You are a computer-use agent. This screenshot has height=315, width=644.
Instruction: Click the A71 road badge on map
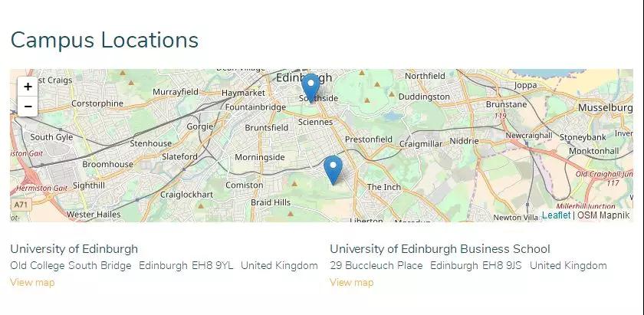[x=21, y=204]
